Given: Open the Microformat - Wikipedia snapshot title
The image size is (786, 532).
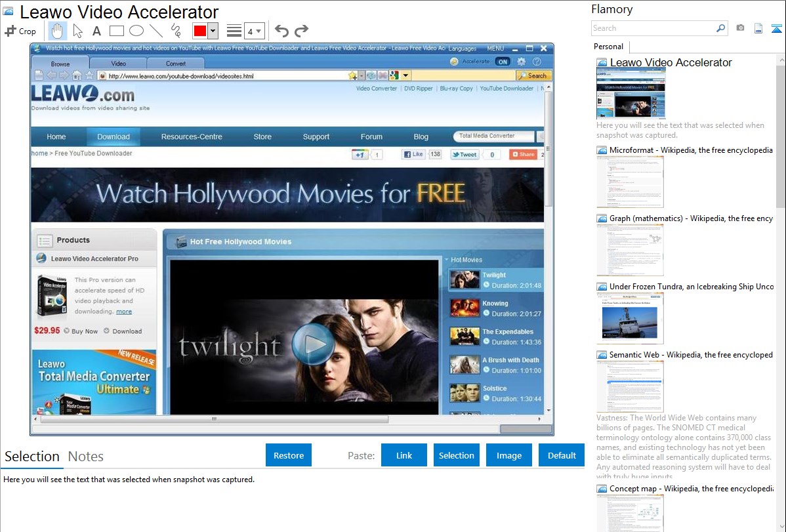Looking at the screenshot, I should pos(691,150).
